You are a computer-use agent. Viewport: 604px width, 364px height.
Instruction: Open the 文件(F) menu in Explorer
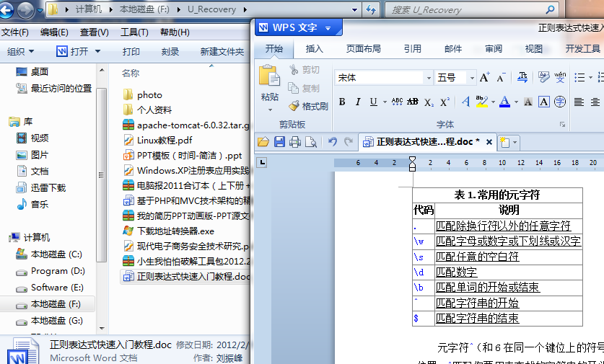(15, 32)
